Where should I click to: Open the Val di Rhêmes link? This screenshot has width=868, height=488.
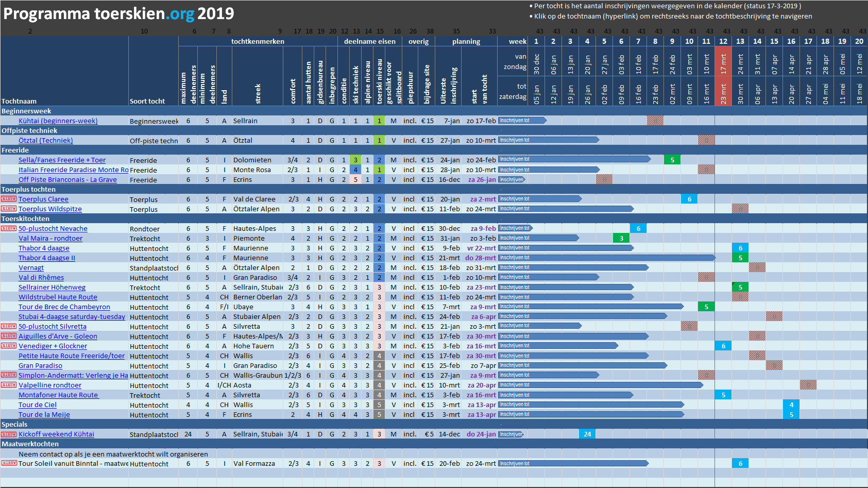(41, 278)
